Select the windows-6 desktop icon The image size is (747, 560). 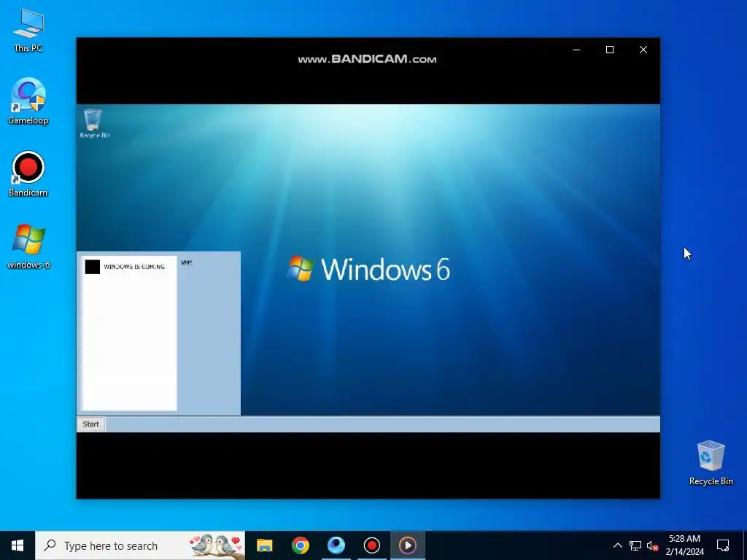[x=28, y=246]
